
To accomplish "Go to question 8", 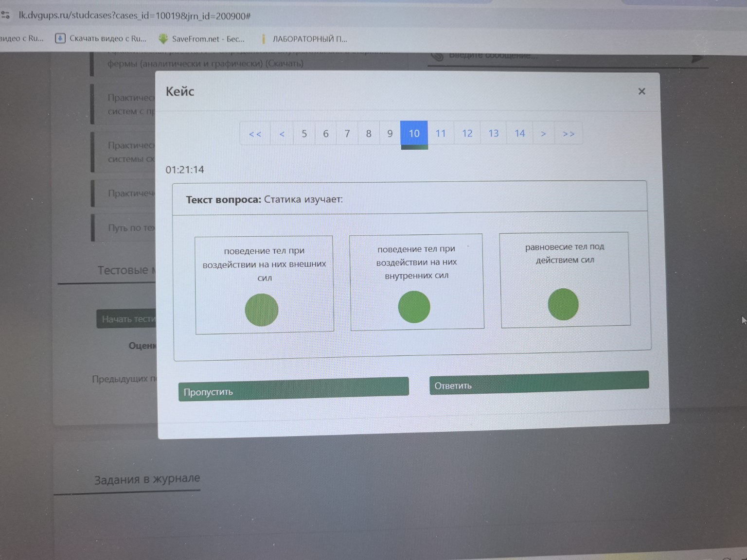I will (x=369, y=134).
